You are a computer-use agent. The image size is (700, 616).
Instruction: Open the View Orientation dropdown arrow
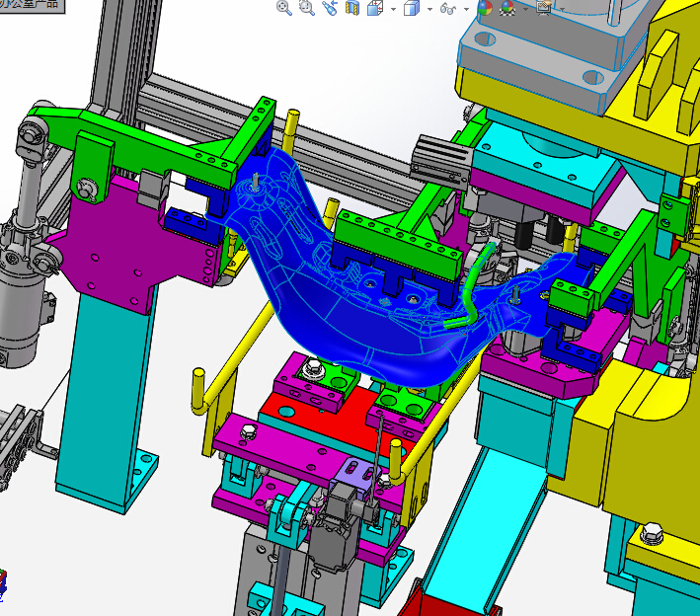pos(393,9)
